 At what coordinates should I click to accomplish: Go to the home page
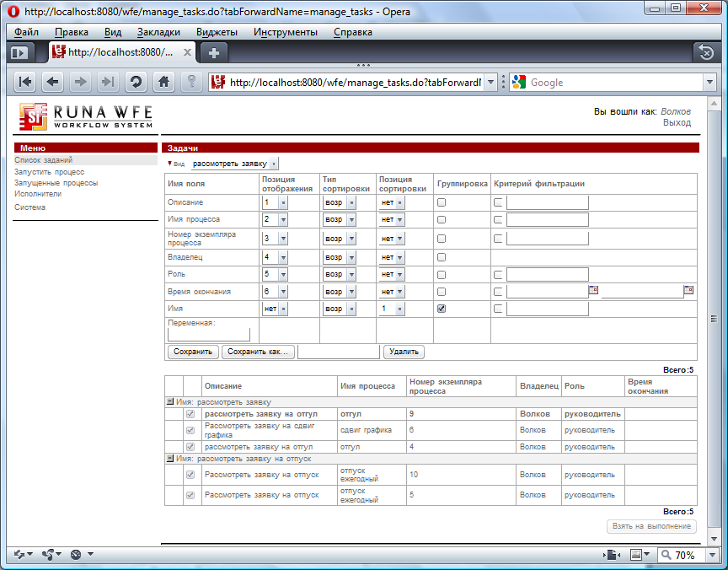163,83
